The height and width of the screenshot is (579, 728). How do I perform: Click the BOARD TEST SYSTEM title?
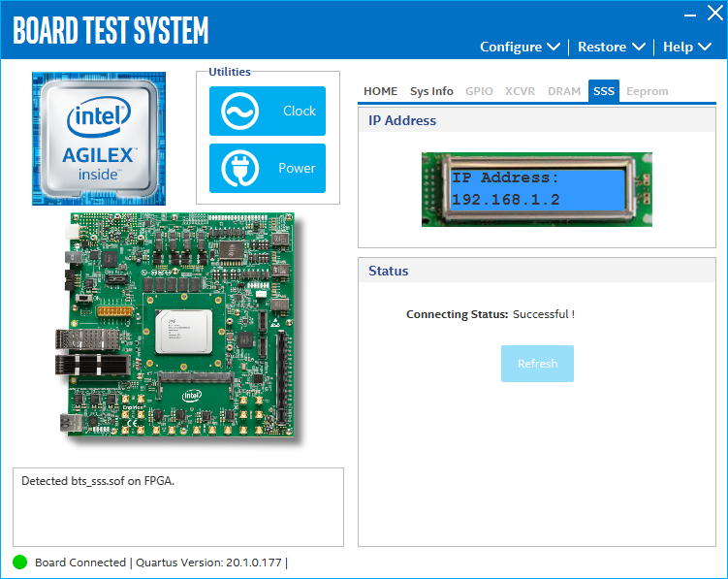coord(111,31)
